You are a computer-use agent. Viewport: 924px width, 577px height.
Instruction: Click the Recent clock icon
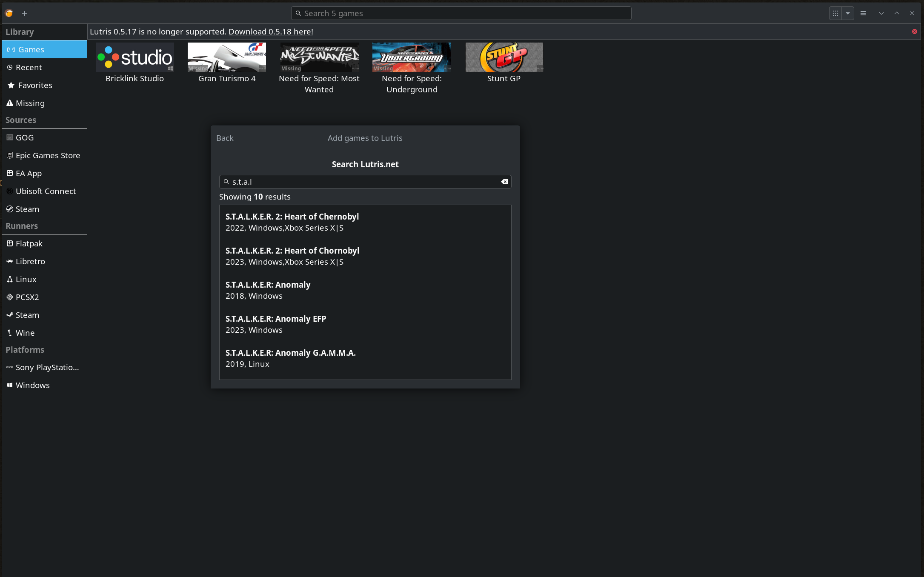point(10,67)
